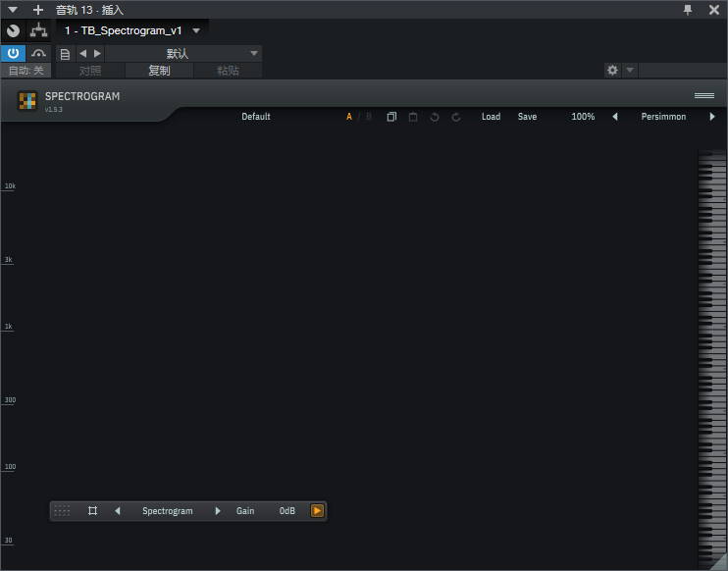The height and width of the screenshot is (571, 728).
Task: Click the 1k frequency label
Action: (x=9, y=327)
